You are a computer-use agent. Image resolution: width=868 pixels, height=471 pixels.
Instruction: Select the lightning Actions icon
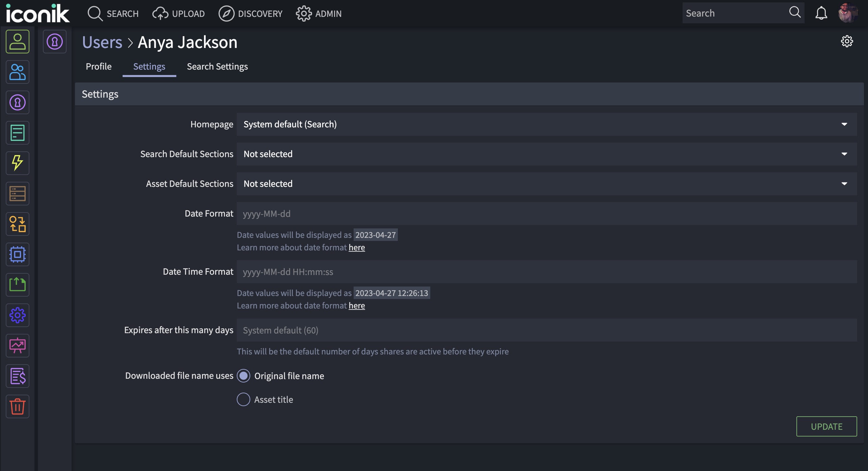pos(17,163)
